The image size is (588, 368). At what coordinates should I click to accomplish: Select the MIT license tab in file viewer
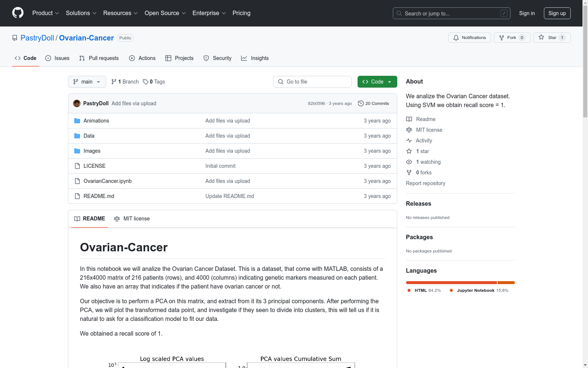pyautogui.click(x=132, y=219)
